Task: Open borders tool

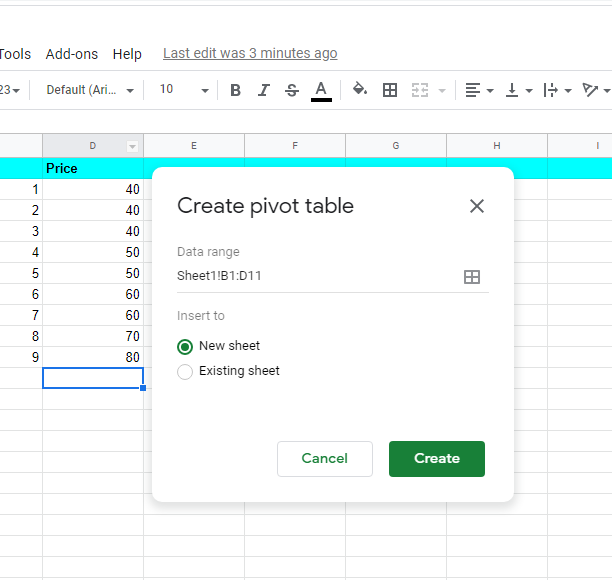Action: click(x=390, y=90)
